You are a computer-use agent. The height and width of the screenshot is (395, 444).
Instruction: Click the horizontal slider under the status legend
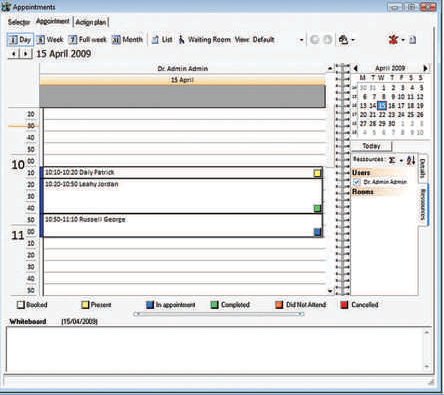219,314
